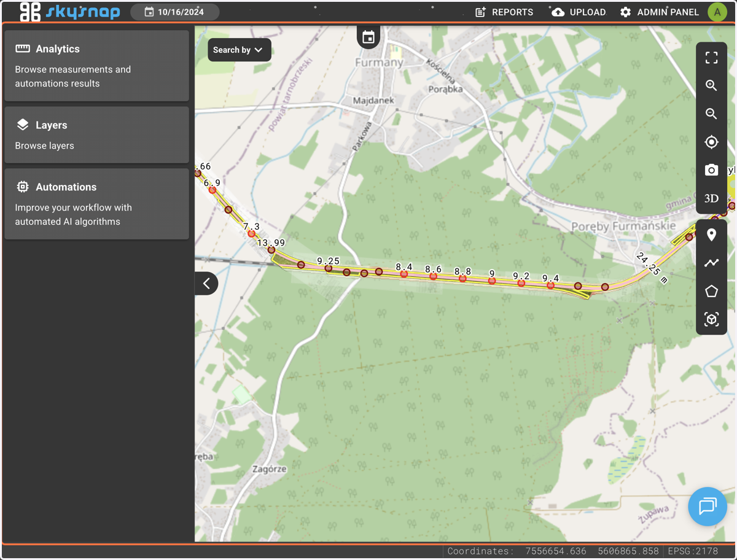Open the Analytics panel
Image resolution: width=737 pixels, height=560 pixels.
(96, 66)
